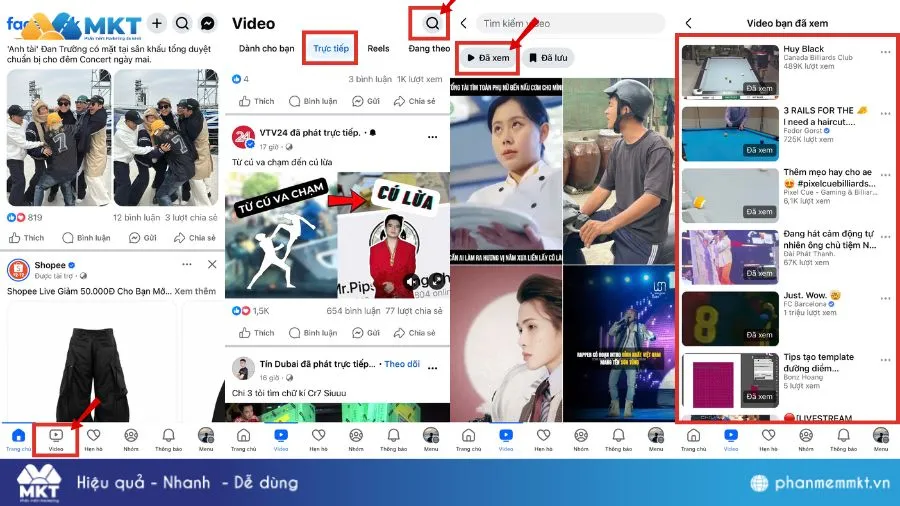
Task: Open FC Barcelona Just. Wow. thumbnail
Action: 730,318
